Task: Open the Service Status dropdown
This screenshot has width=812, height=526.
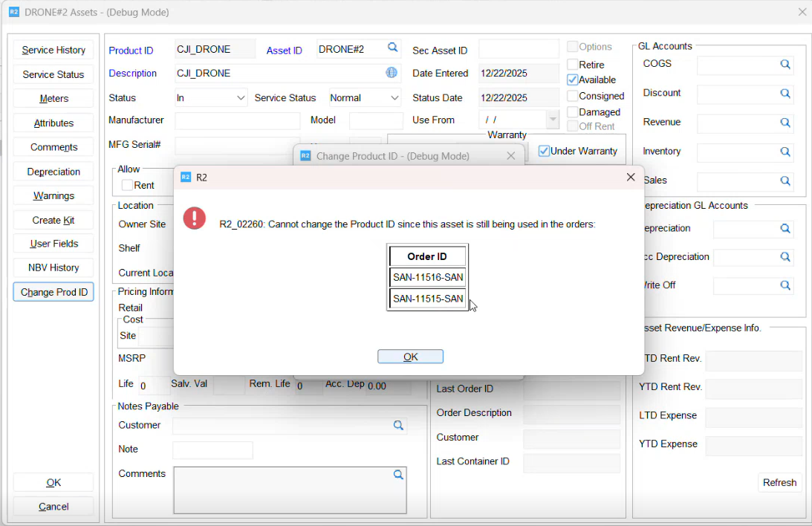Action: point(394,98)
